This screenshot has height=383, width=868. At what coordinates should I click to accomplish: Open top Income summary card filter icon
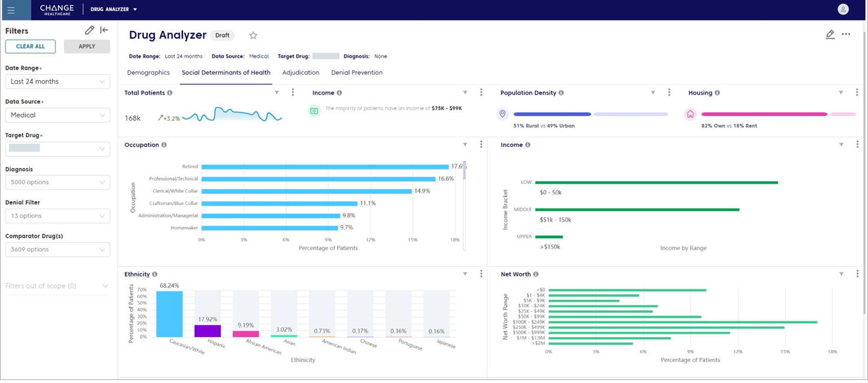coord(465,93)
